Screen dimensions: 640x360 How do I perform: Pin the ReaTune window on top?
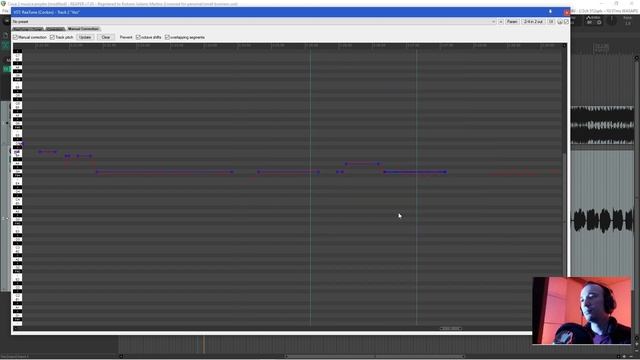point(550,12)
